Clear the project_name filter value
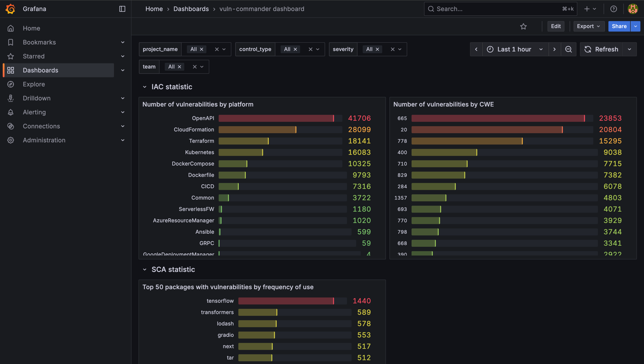This screenshot has width=644, height=364. pyautogui.click(x=216, y=49)
